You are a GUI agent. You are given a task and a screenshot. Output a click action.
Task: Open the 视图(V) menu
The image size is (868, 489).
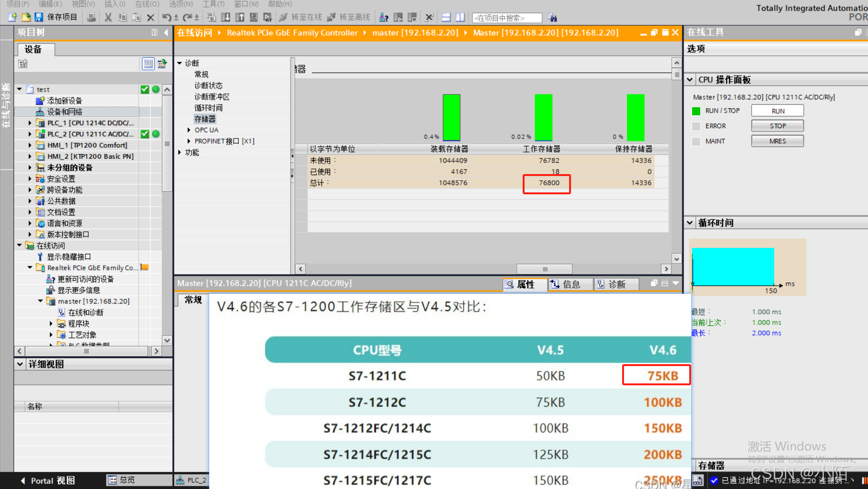tap(83, 4)
